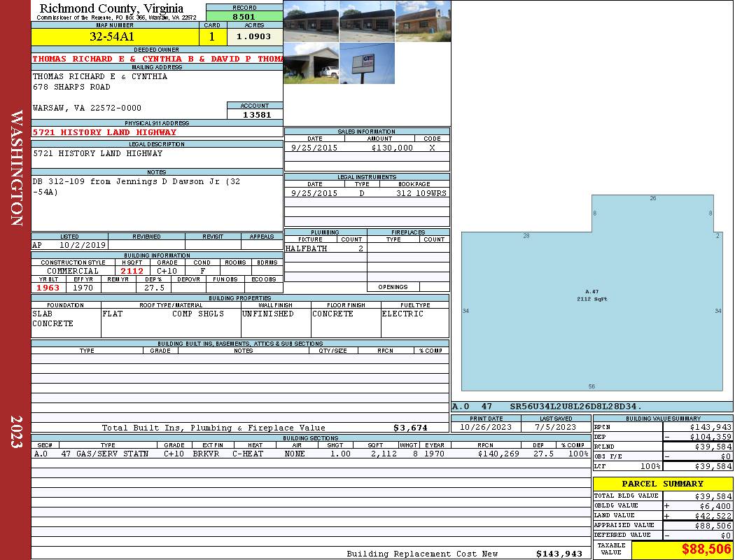Select the HALFBATH plumbing fixture row
The height and width of the screenshot is (560, 735).
(x=325, y=248)
